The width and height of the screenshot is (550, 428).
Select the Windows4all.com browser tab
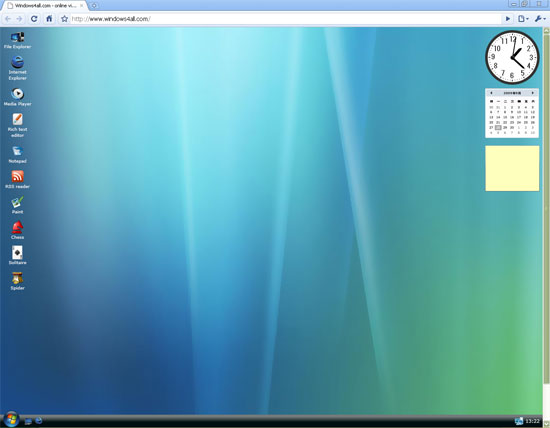click(x=45, y=6)
